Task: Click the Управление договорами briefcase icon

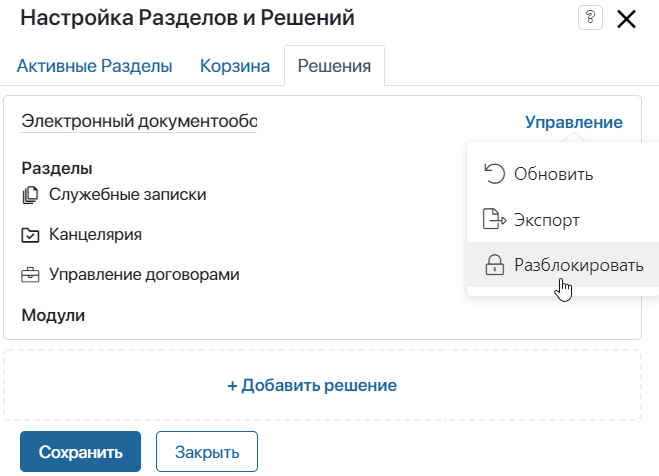Action: [x=30, y=275]
